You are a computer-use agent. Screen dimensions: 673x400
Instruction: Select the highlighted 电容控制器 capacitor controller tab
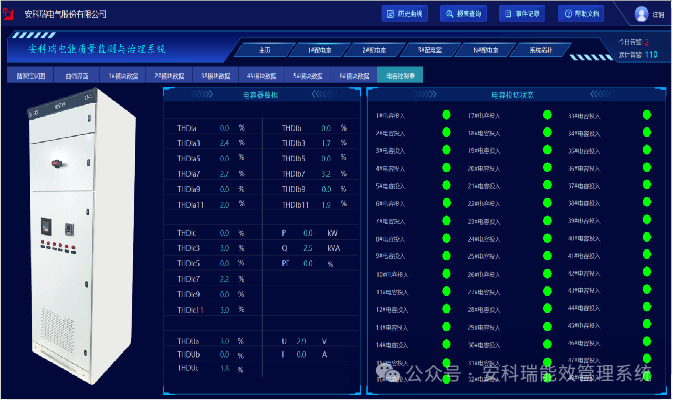pos(400,76)
